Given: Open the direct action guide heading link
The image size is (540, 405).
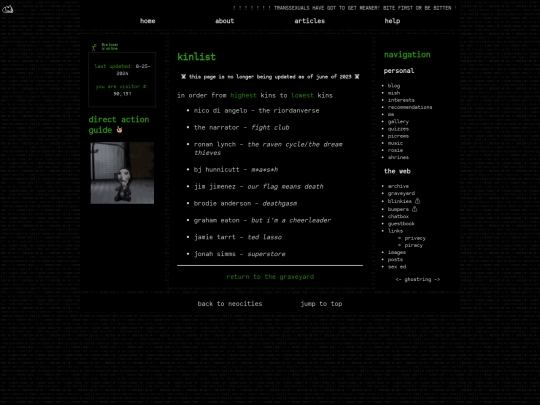Looking at the screenshot, I should [119, 125].
